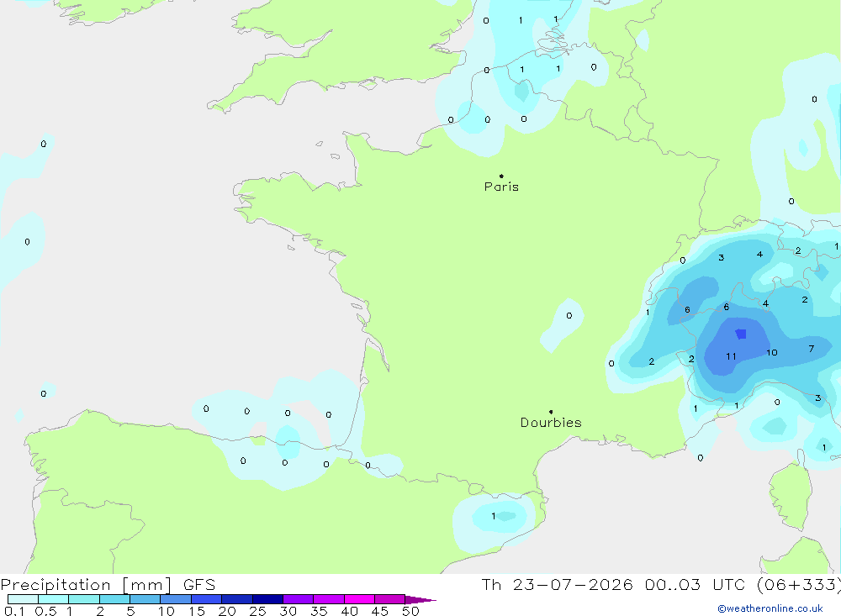The height and width of the screenshot is (616, 841).
Task: Open the weatheronline.co.uk copyright link
Action: pyautogui.click(x=770, y=608)
